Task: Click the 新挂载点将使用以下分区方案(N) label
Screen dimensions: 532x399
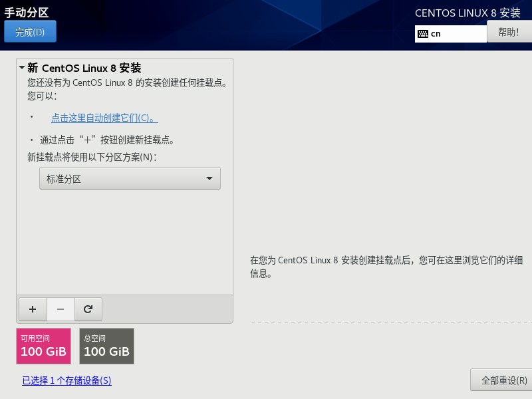Action: tap(92, 157)
